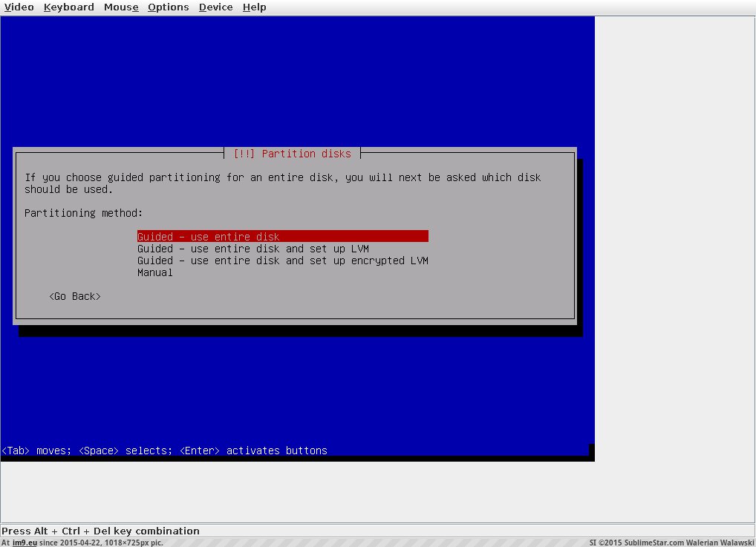Open the Help menu

tap(254, 7)
